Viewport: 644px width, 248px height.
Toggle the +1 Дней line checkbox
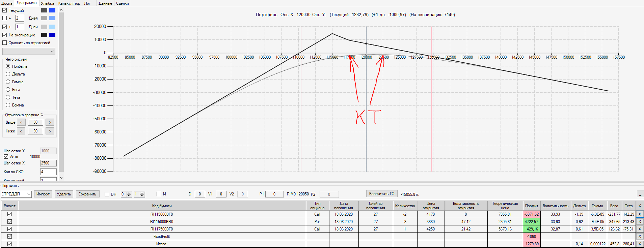pyautogui.click(x=5, y=27)
